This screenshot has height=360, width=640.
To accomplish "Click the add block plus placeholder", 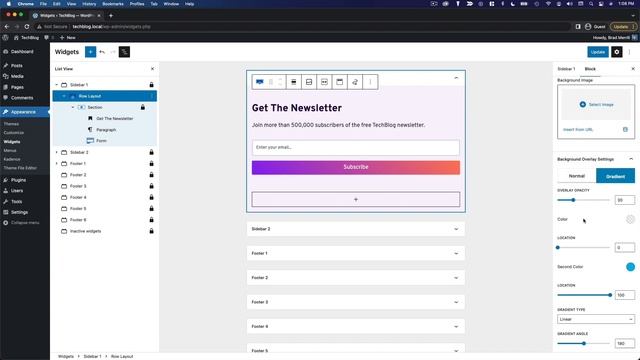I will coord(356,199).
